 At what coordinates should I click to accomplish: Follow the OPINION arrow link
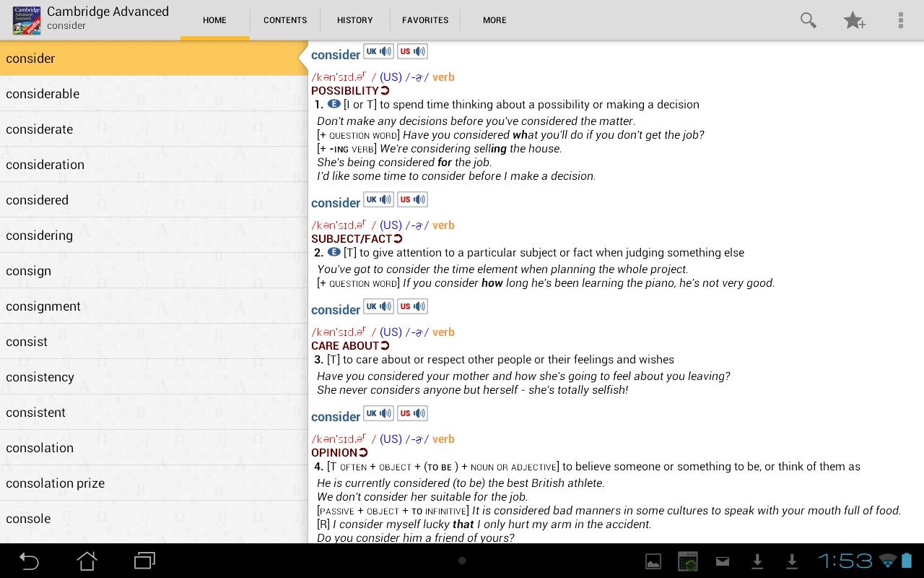point(363,453)
